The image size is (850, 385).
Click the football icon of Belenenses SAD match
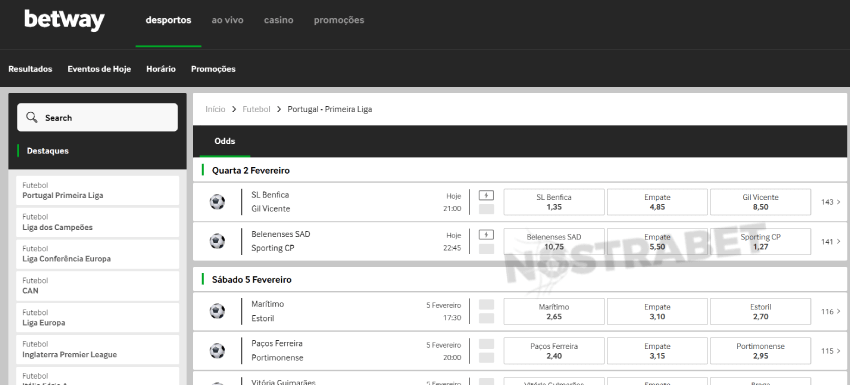tap(217, 241)
